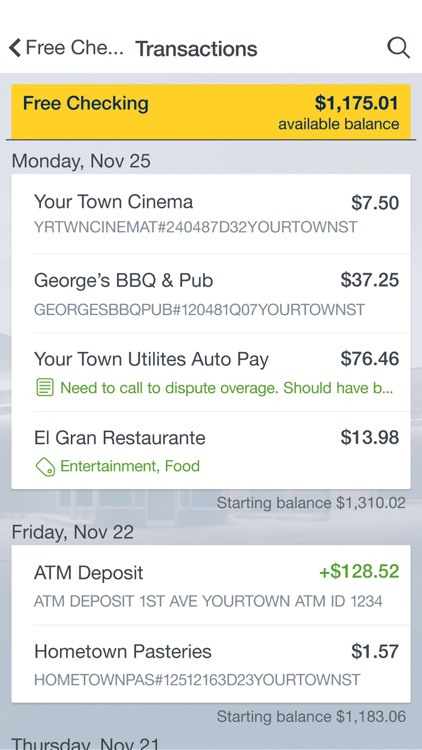Image resolution: width=422 pixels, height=750 pixels.
Task: Select the $76.46 utilities amount
Action: coord(369,359)
